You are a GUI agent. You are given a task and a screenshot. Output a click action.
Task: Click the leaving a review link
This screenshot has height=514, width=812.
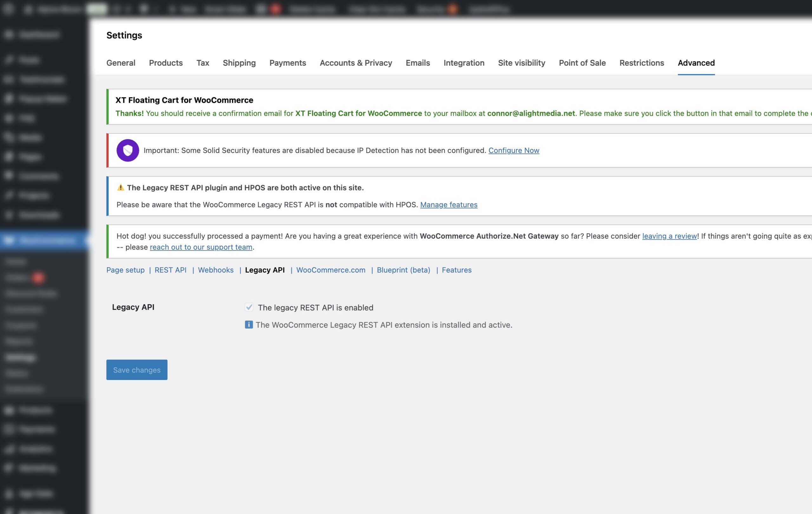pyautogui.click(x=669, y=236)
